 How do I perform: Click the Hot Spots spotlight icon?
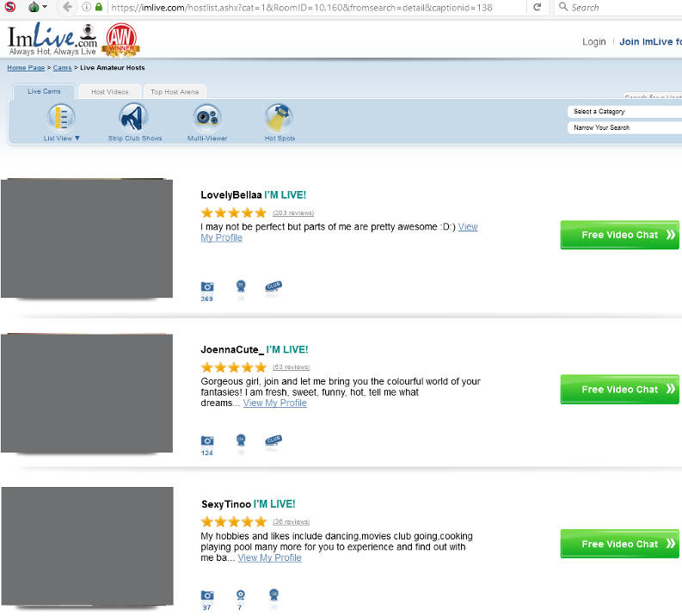click(x=280, y=116)
